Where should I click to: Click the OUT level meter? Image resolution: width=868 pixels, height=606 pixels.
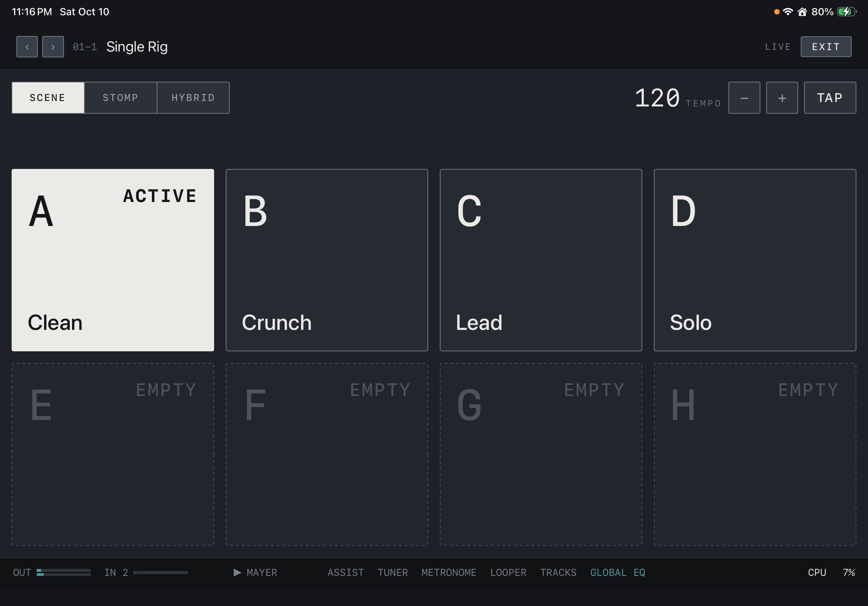64,572
